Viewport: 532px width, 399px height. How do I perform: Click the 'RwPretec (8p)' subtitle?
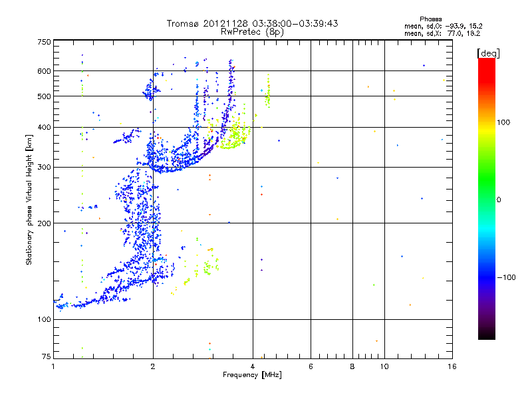pyautogui.click(x=252, y=32)
